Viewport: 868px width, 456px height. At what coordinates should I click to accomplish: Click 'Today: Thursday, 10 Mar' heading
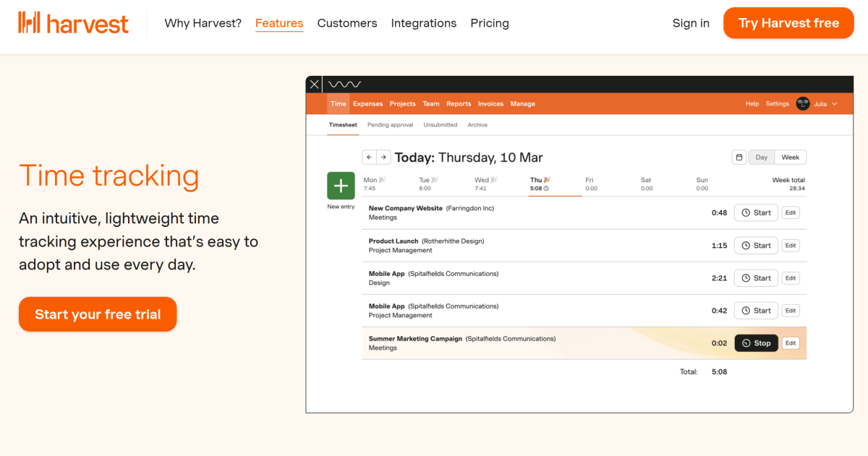click(x=469, y=158)
